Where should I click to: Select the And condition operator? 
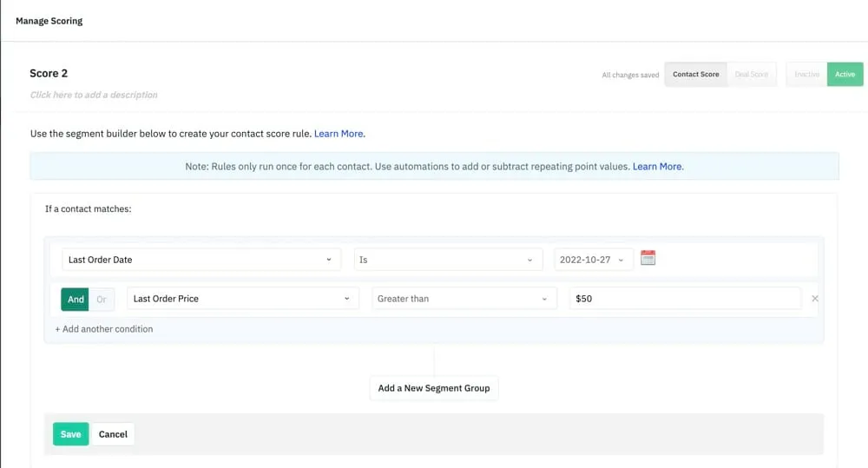tap(76, 299)
